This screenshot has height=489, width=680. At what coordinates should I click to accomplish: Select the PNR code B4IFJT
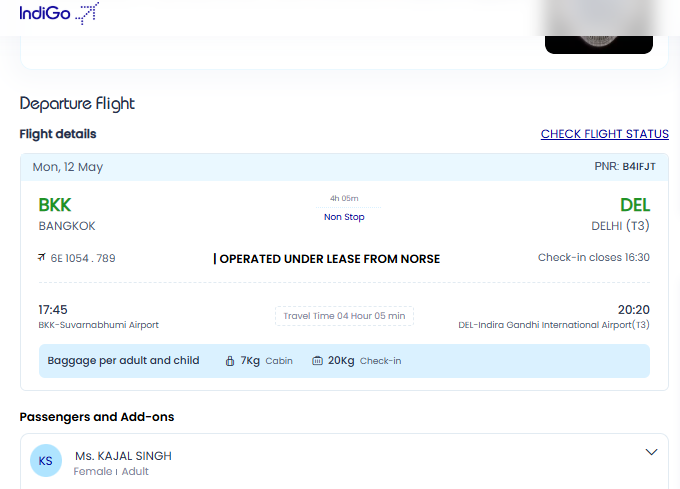pos(639,166)
